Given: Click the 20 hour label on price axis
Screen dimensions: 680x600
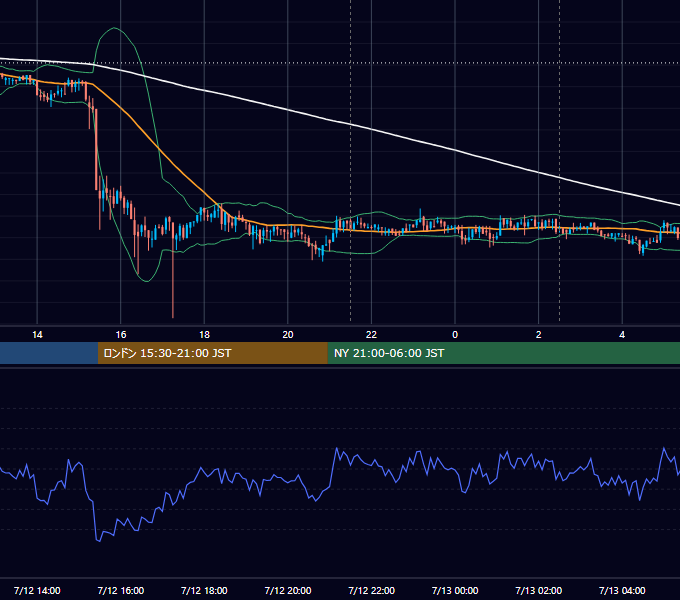Looking at the screenshot, I should (288, 335).
